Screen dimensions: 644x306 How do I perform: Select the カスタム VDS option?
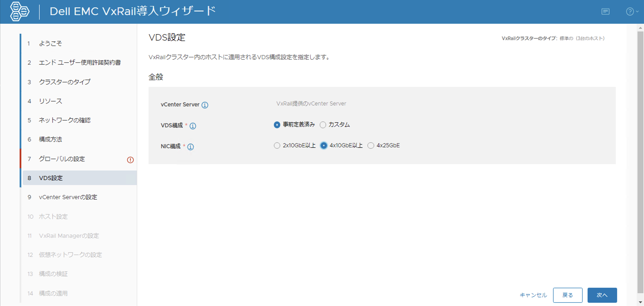coord(323,125)
